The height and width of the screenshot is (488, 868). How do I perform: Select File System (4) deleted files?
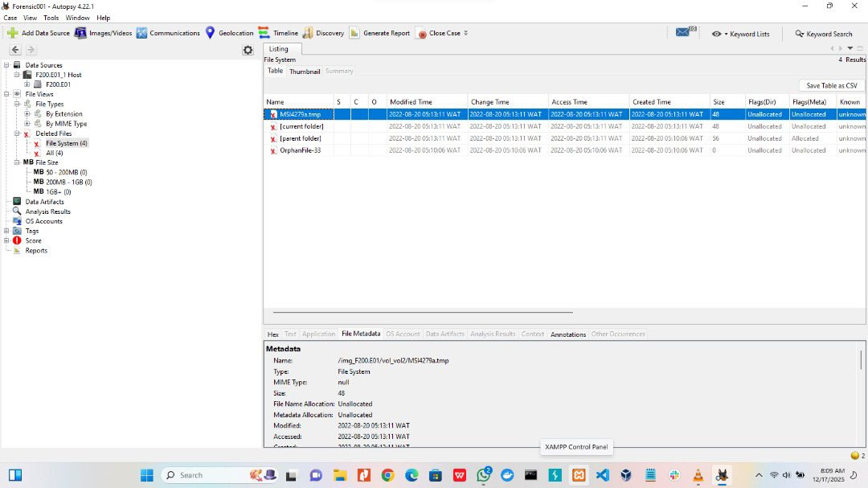click(x=67, y=143)
